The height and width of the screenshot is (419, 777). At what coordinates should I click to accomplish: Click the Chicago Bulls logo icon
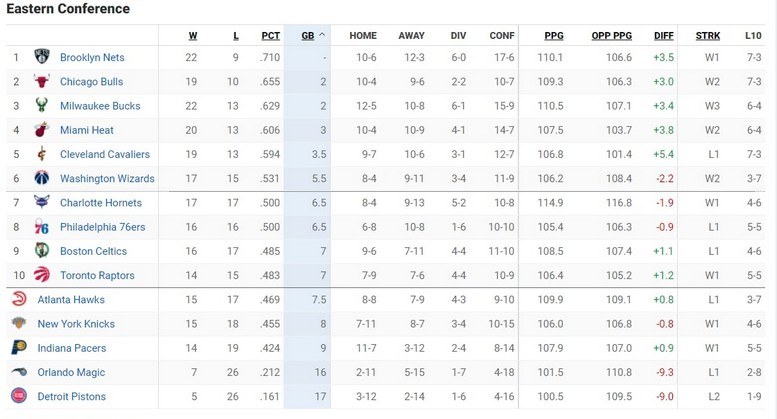[x=41, y=82]
